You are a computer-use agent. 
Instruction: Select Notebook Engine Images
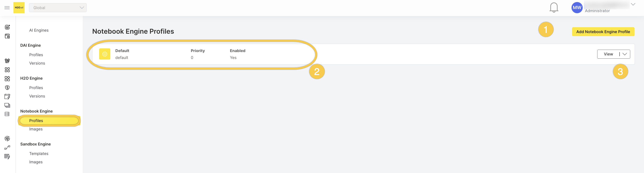tap(36, 129)
